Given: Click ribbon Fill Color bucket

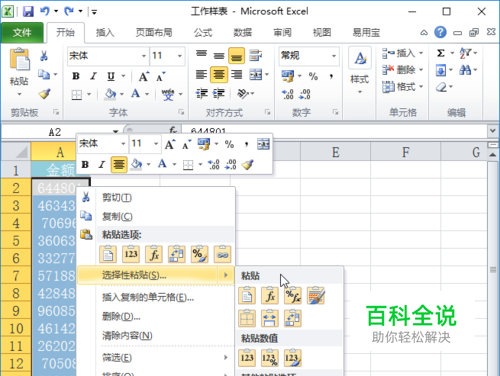Looking at the screenshot, I should [110, 94].
